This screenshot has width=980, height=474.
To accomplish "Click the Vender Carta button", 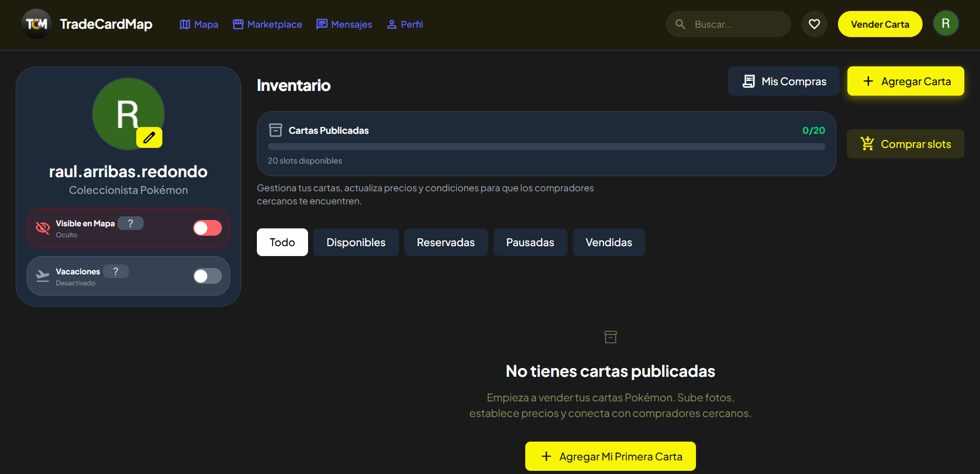I will tap(880, 24).
